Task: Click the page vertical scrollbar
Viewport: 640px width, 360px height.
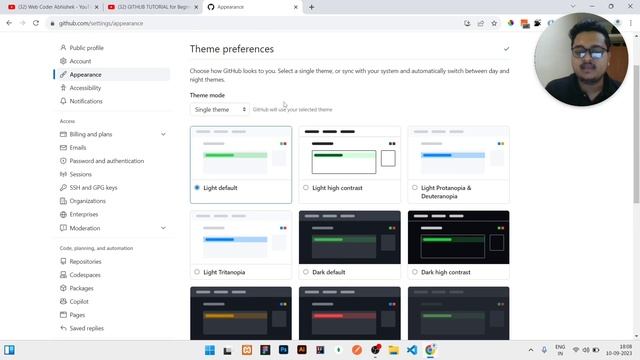Action: pos(636,133)
